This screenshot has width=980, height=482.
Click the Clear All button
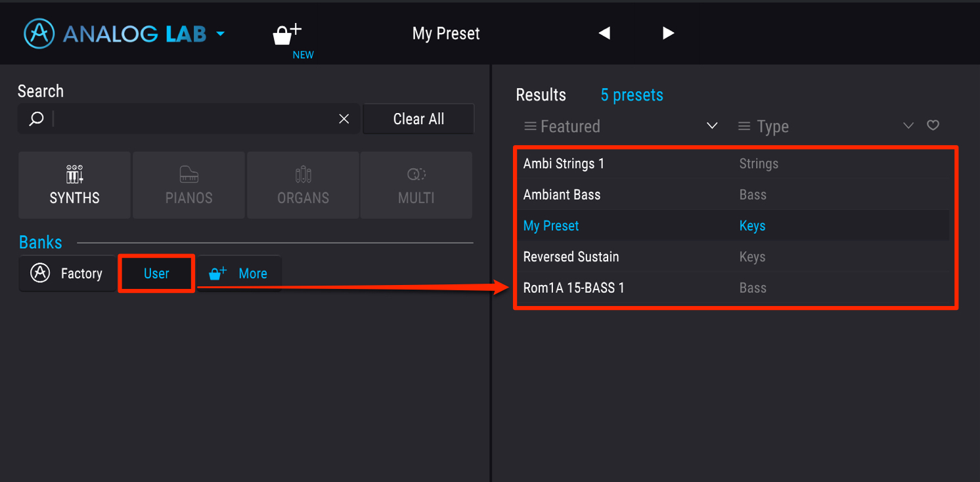point(418,119)
